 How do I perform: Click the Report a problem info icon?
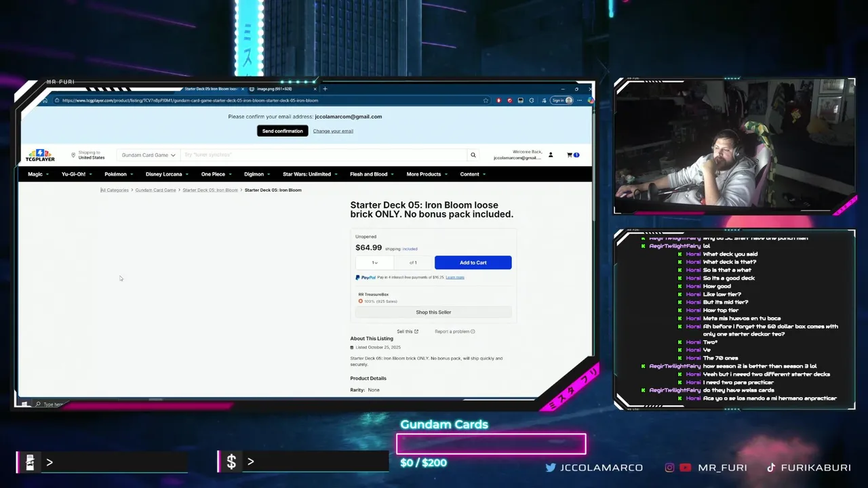coord(473,331)
